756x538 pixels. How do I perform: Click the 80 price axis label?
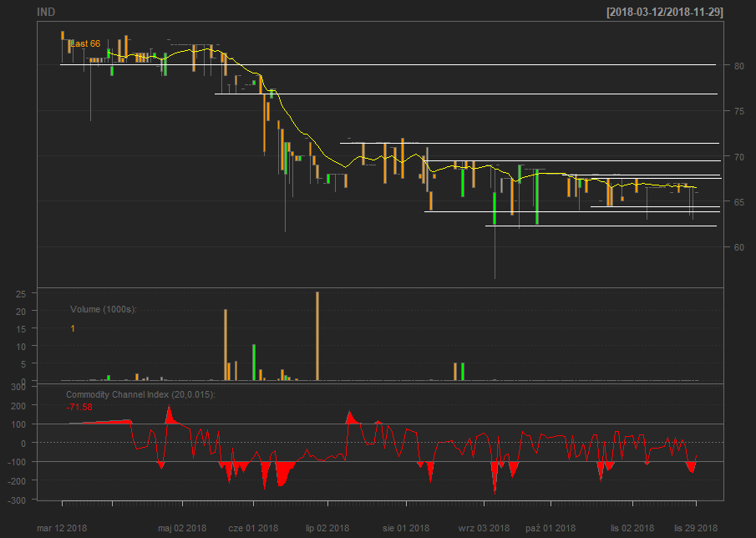click(x=738, y=65)
